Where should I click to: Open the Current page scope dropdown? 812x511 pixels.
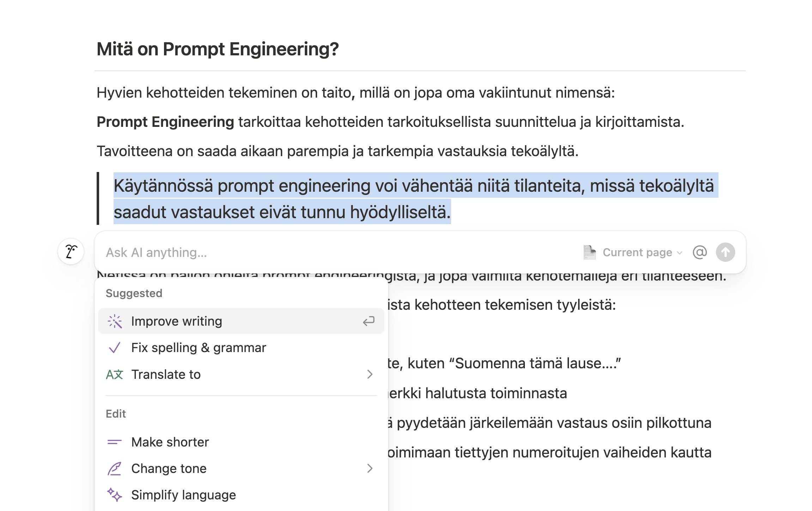point(642,252)
